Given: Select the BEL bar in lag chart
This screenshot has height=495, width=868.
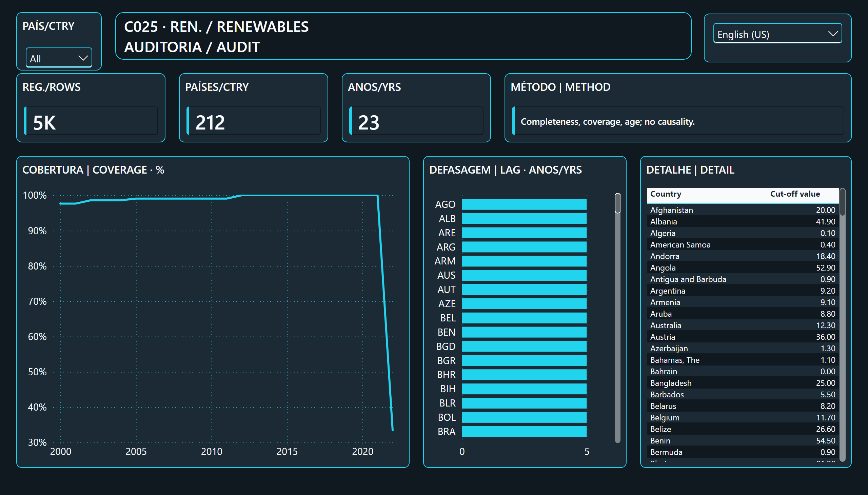Looking at the screenshot, I should [x=524, y=318].
